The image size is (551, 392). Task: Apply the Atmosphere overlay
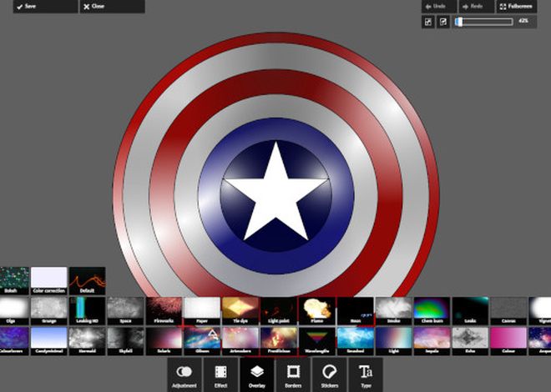coord(240,341)
